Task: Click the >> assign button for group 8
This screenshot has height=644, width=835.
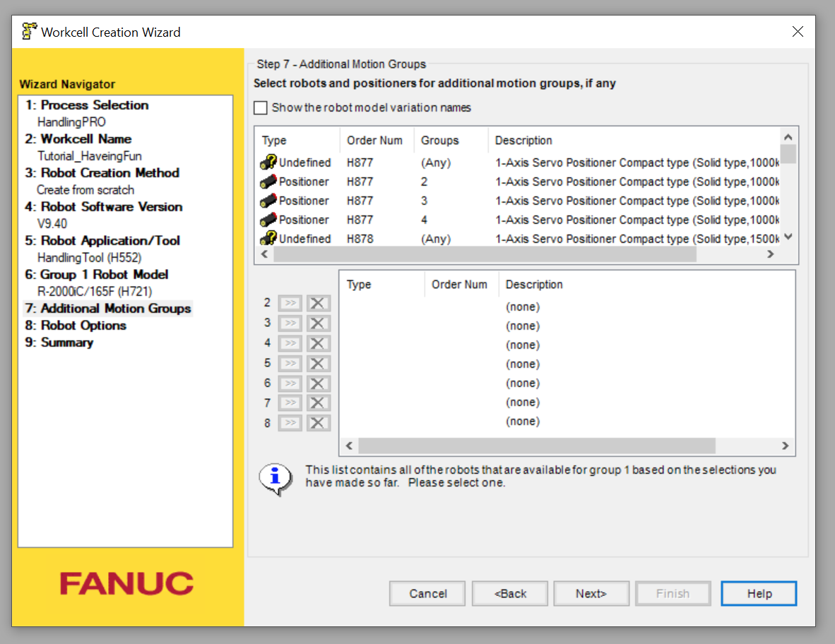Action: (x=290, y=423)
